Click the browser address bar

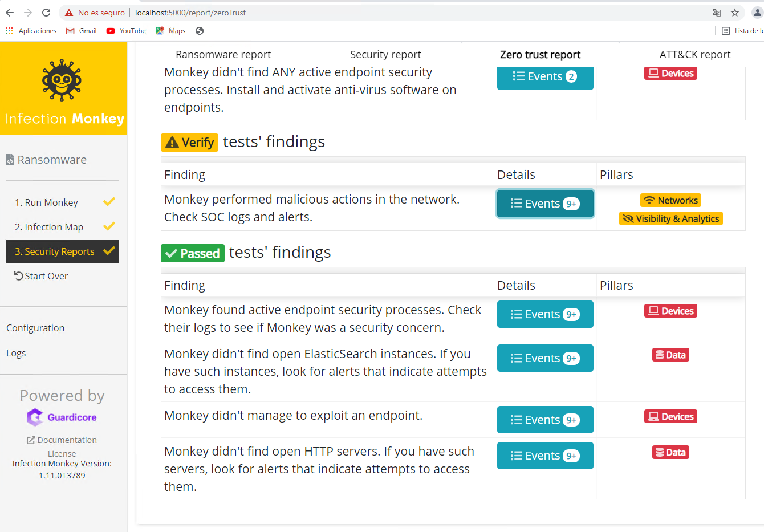click(399, 13)
